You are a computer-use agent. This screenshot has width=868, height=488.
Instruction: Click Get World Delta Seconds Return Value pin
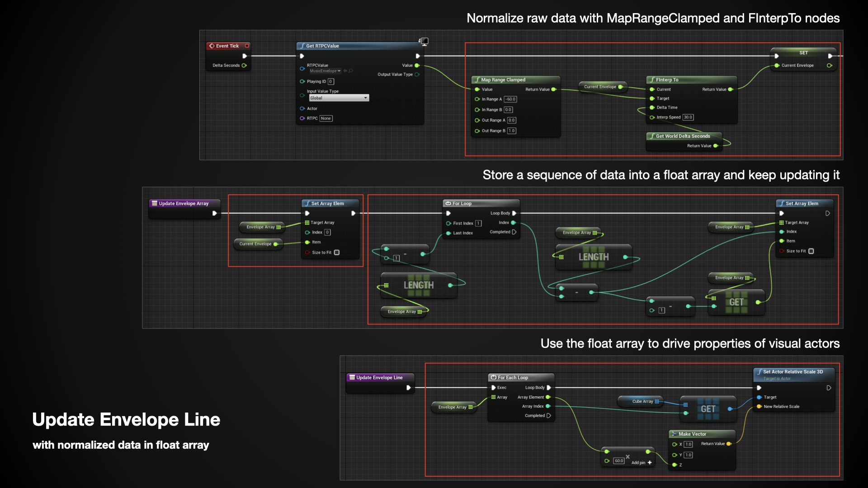[715, 146]
